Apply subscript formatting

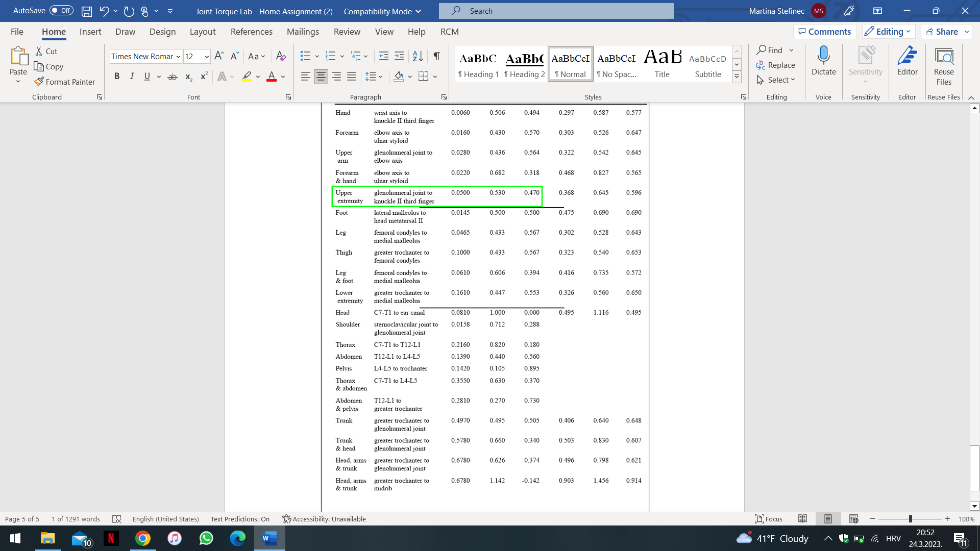coord(188,76)
